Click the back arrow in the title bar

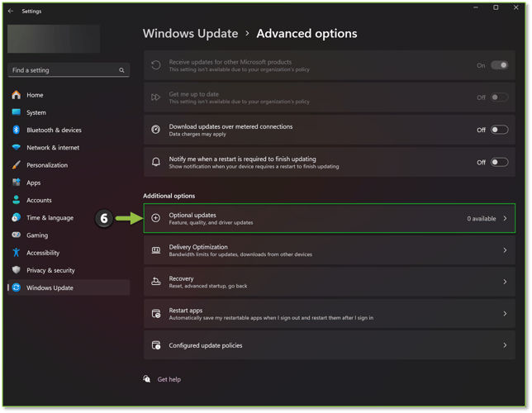(11, 12)
